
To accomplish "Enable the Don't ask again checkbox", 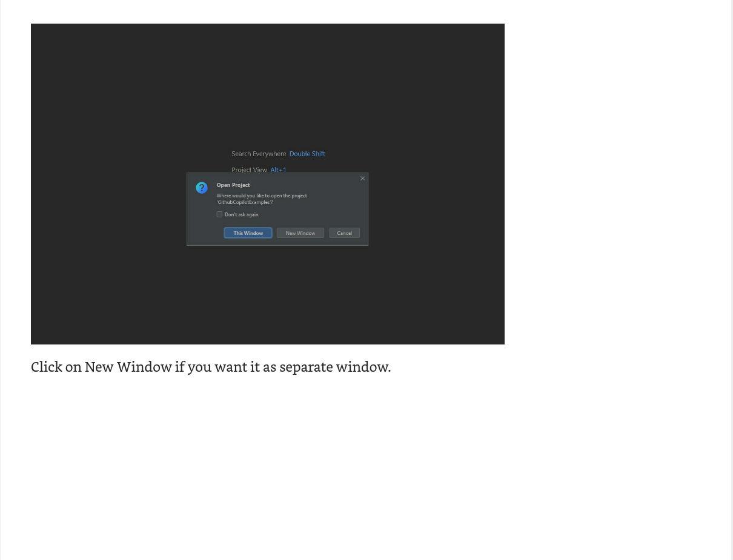I will coord(219,214).
